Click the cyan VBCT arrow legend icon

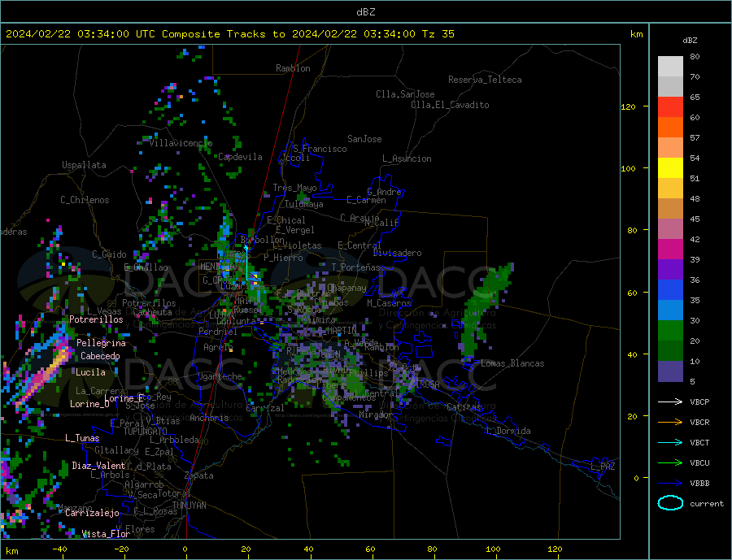pos(670,442)
